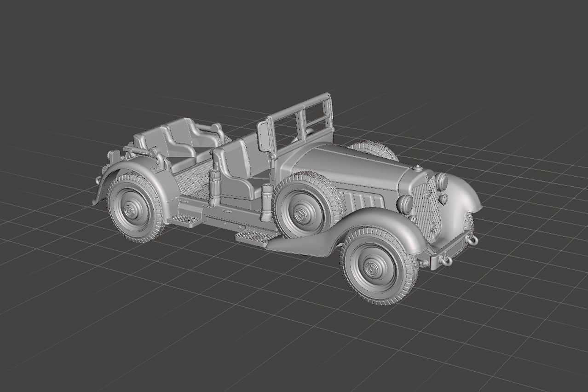Select the rectangular side mirror on windshield post
The height and width of the screenshot is (392, 588).
click(x=264, y=136)
